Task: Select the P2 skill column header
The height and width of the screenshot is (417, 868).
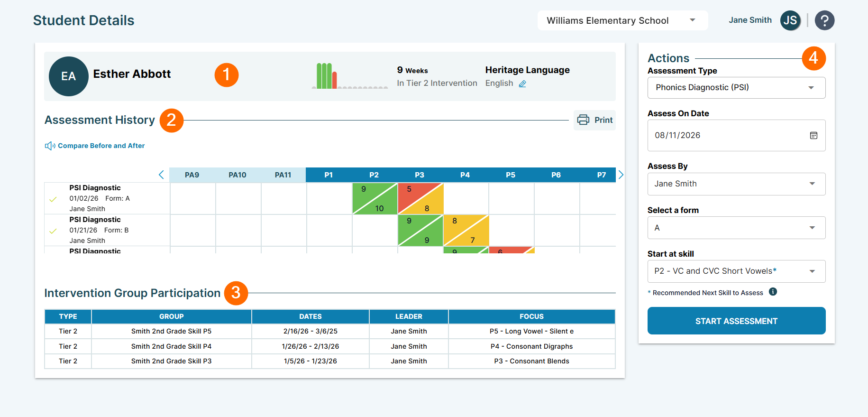Action: 374,175
